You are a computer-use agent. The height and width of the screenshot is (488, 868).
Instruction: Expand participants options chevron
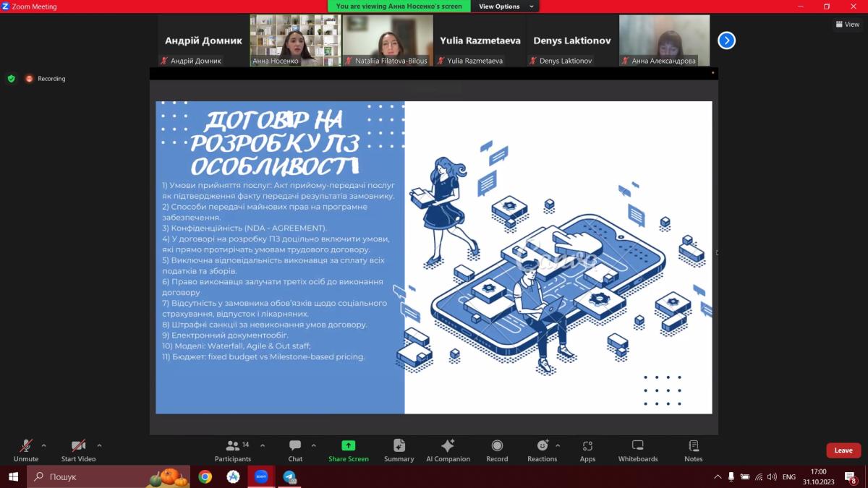(263, 445)
